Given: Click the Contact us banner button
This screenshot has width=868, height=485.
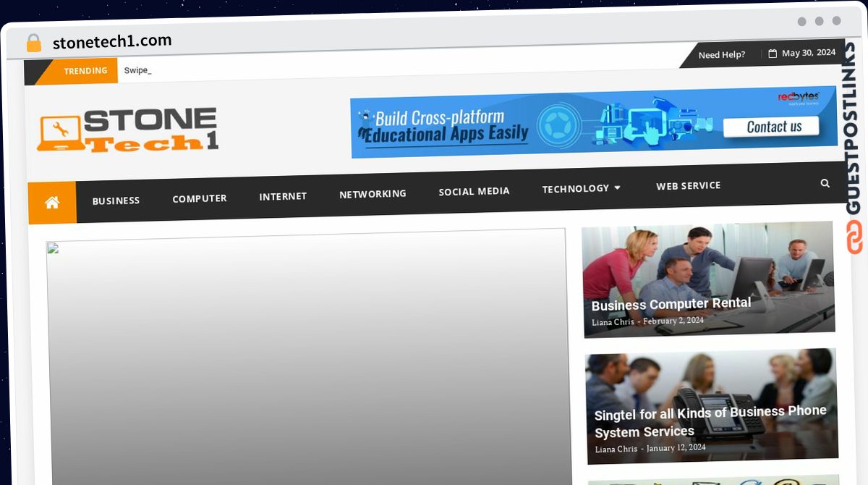Looking at the screenshot, I should (x=773, y=127).
